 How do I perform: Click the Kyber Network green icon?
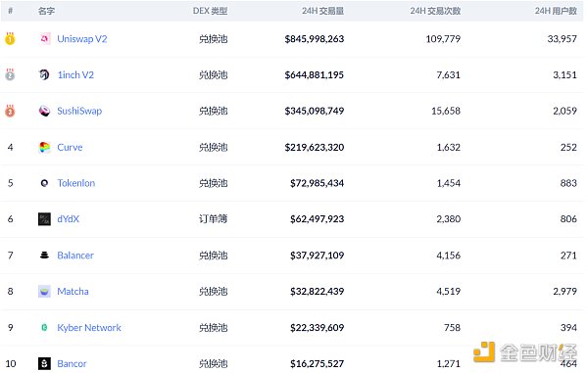click(x=44, y=328)
